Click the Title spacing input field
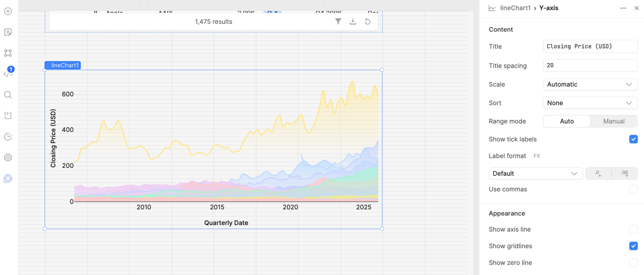 590,65
